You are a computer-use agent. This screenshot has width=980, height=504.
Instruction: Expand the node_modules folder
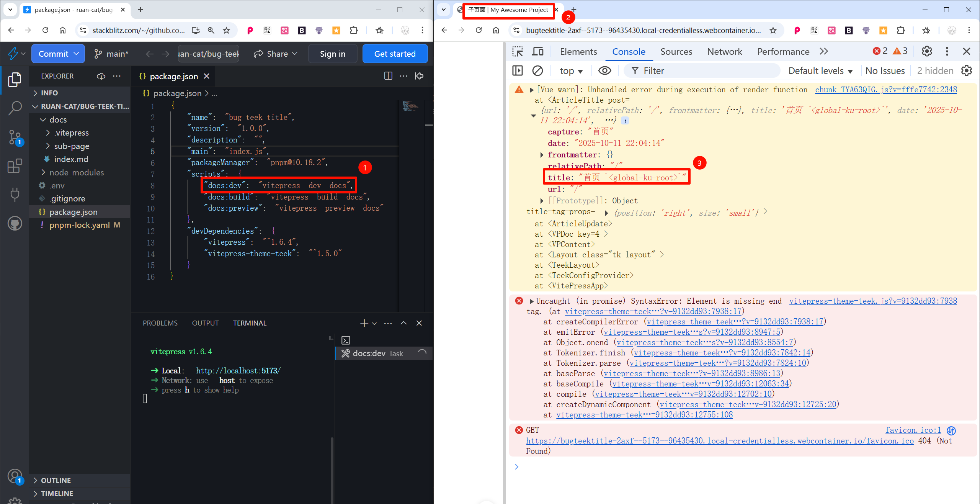pyautogui.click(x=76, y=172)
